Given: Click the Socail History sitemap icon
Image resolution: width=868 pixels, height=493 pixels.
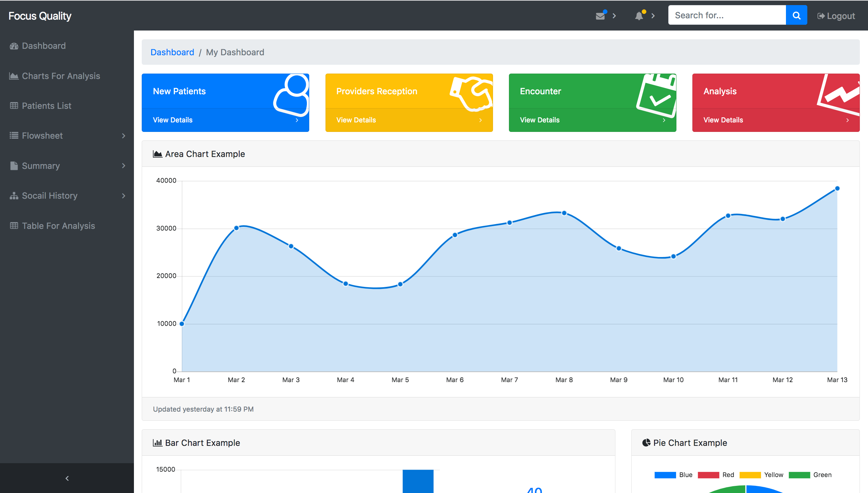Looking at the screenshot, I should tap(14, 196).
